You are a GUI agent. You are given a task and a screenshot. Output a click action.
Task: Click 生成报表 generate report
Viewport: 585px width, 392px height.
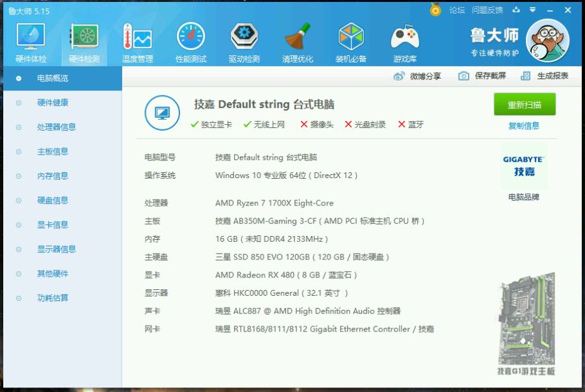552,76
